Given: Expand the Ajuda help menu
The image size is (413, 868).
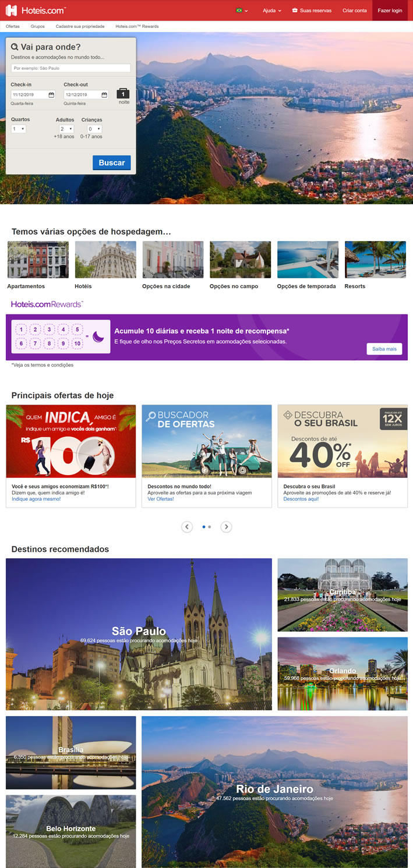Looking at the screenshot, I should click(x=272, y=10).
